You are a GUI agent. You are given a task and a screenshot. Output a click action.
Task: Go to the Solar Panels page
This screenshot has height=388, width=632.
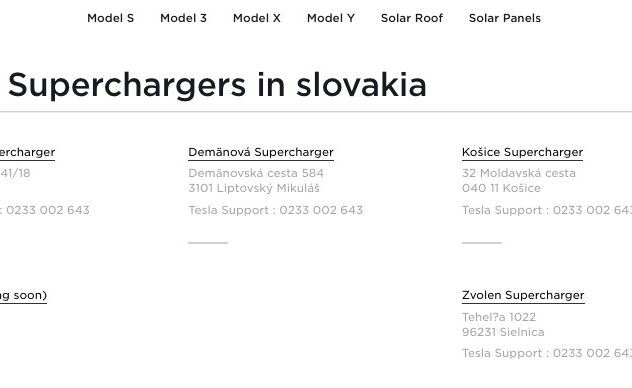point(505,18)
